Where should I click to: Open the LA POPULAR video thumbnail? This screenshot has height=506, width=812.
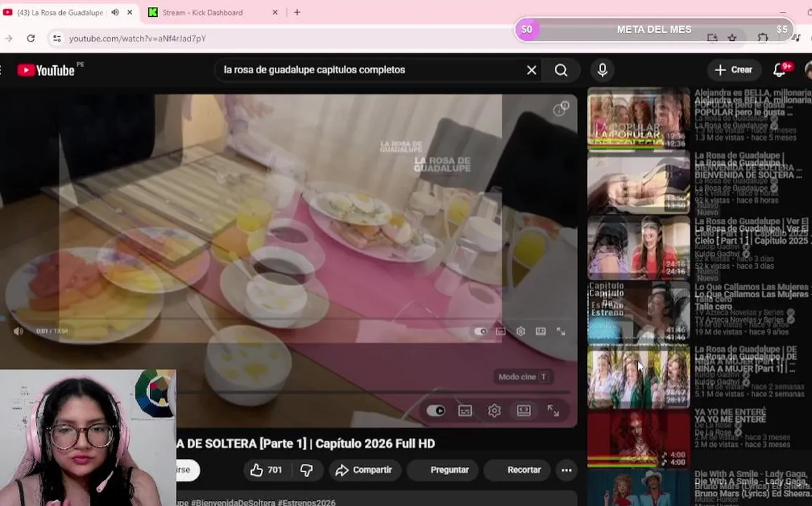[638, 118]
